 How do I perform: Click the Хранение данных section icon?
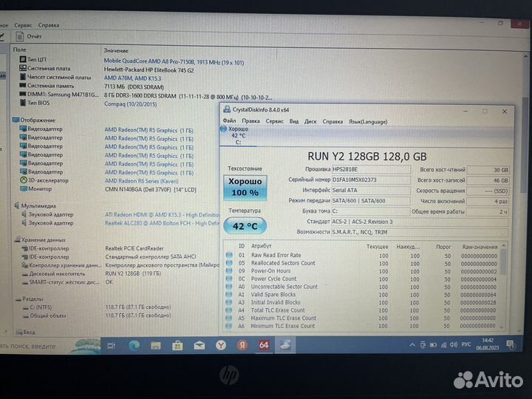click(17, 239)
